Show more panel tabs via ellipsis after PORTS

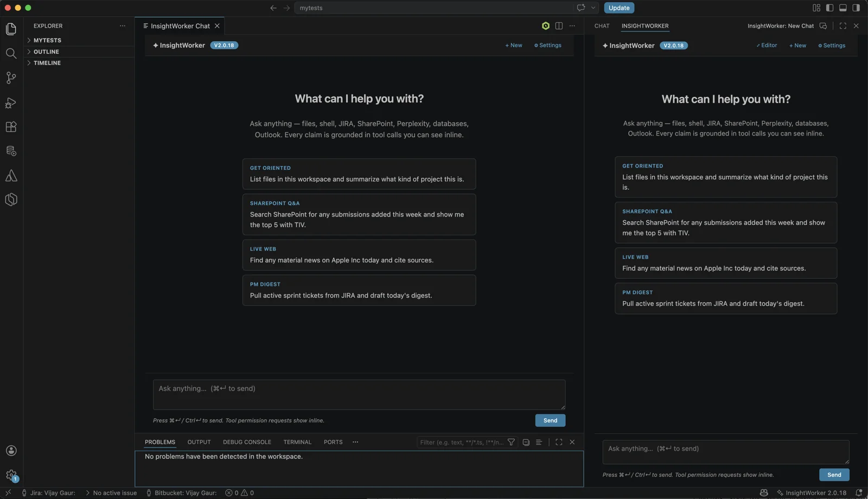tap(355, 442)
